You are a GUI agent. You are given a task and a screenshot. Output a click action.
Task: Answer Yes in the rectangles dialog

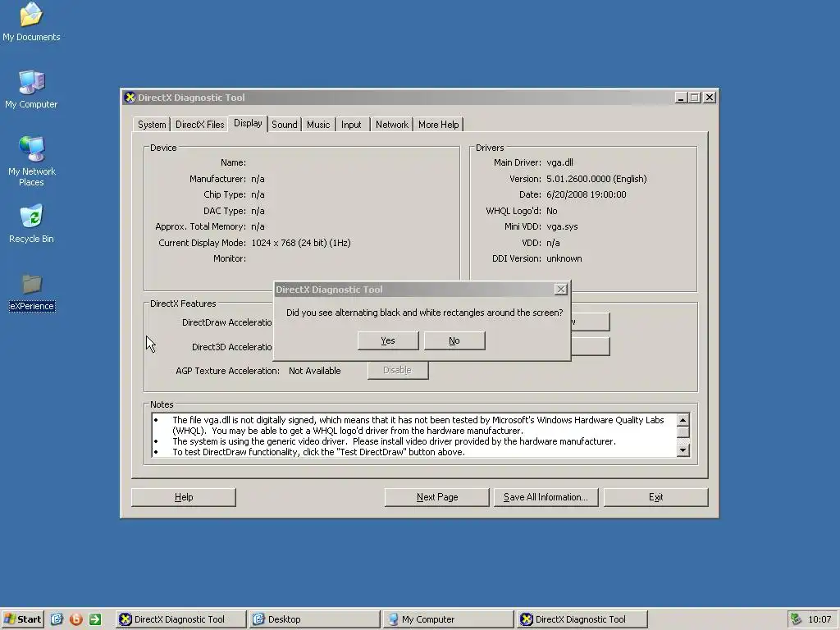pos(388,340)
